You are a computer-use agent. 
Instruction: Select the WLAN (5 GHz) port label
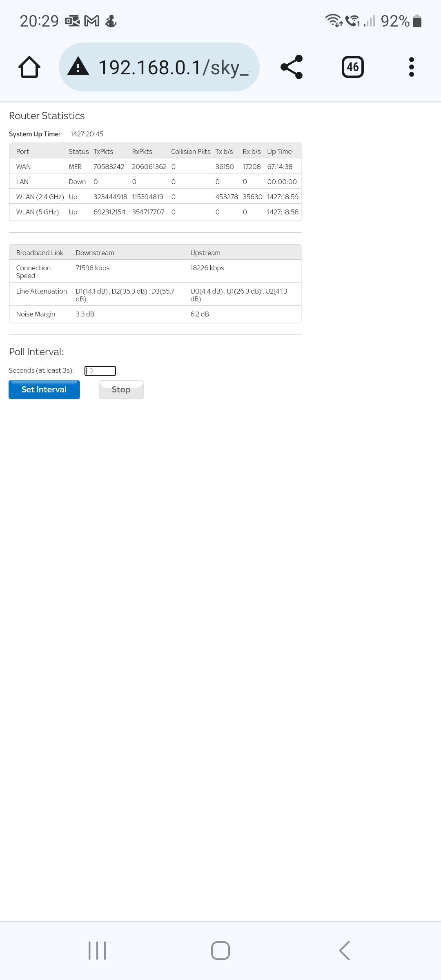38,212
